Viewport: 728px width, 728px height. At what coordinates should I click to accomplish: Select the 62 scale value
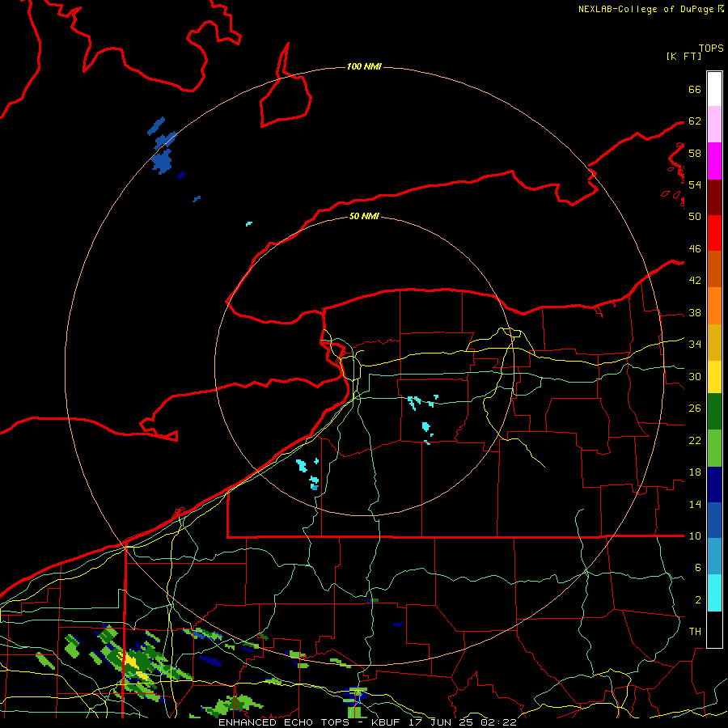[x=695, y=121]
